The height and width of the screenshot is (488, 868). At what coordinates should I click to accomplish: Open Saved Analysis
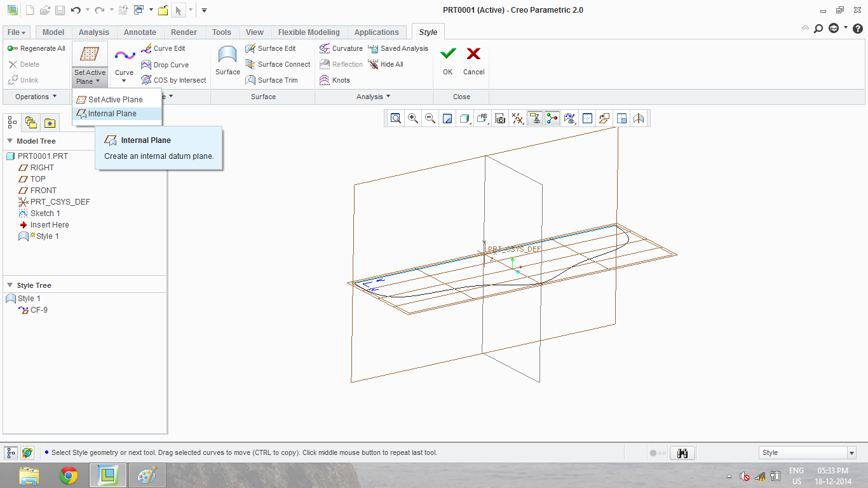(x=398, y=48)
